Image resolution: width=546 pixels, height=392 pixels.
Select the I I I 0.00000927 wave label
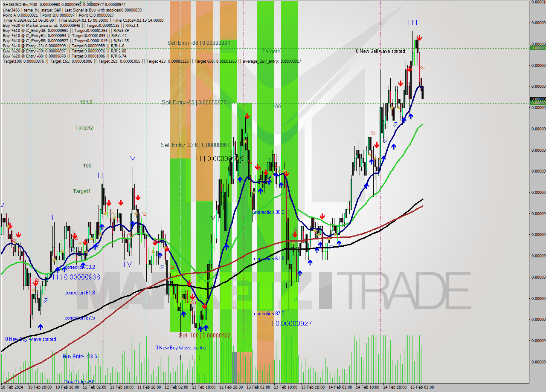coord(288,323)
